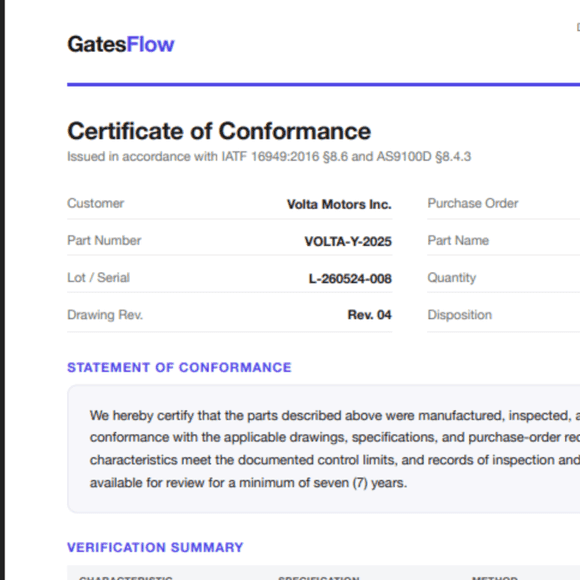The width and height of the screenshot is (580, 580).
Task: Click the Disposition label
Action: tap(460, 315)
